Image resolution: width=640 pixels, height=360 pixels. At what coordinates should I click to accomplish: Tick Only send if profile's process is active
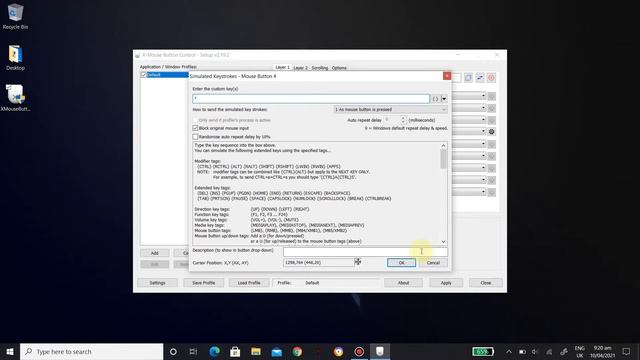tap(195, 120)
